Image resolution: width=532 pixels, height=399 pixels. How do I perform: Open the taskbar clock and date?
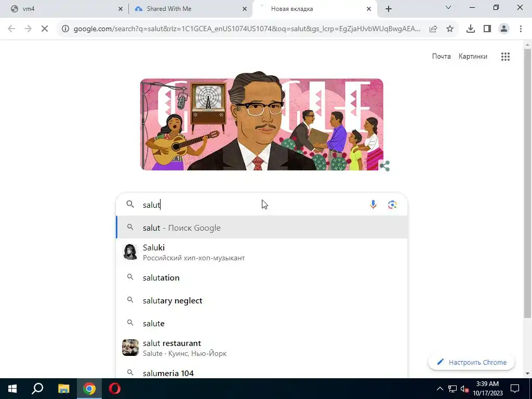click(487, 389)
